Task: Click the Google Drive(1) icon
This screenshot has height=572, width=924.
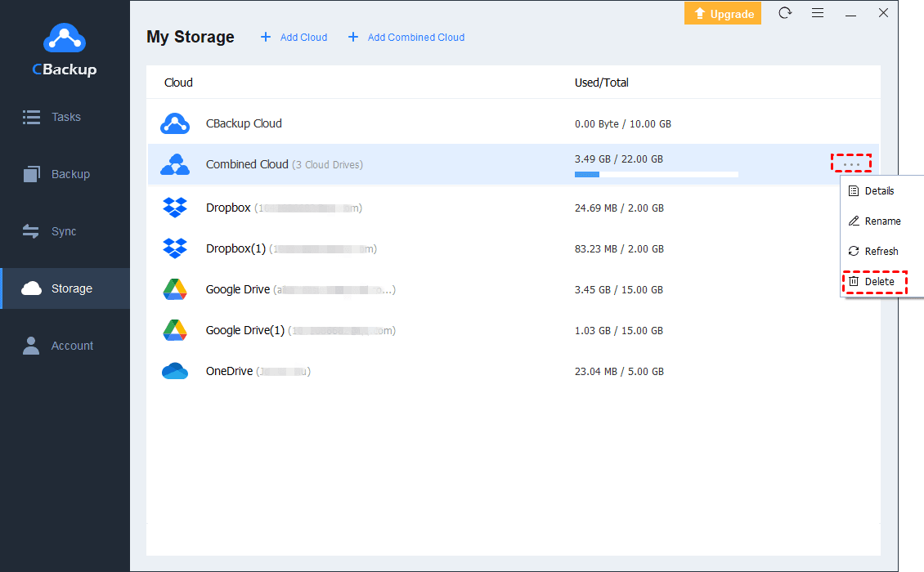Action: [175, 331]
